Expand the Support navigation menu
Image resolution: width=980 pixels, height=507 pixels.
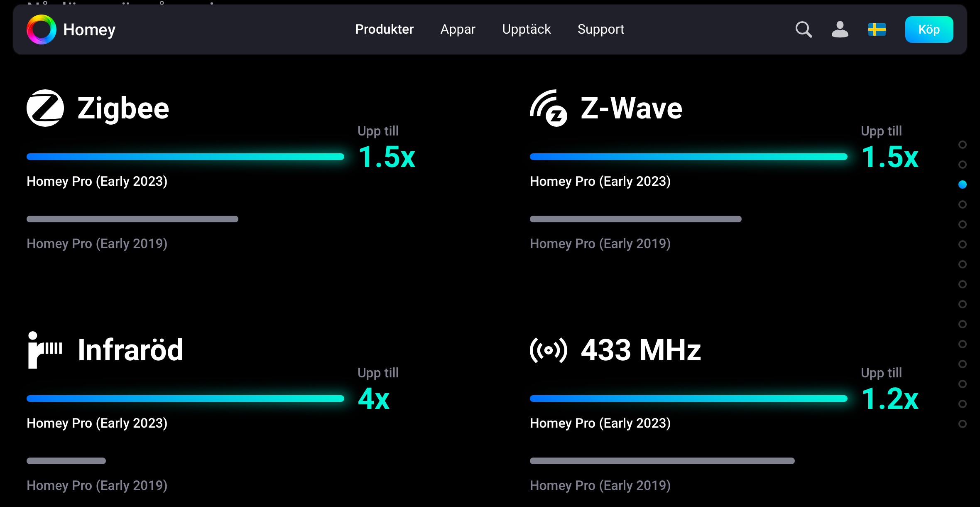(x=600, y=30)
